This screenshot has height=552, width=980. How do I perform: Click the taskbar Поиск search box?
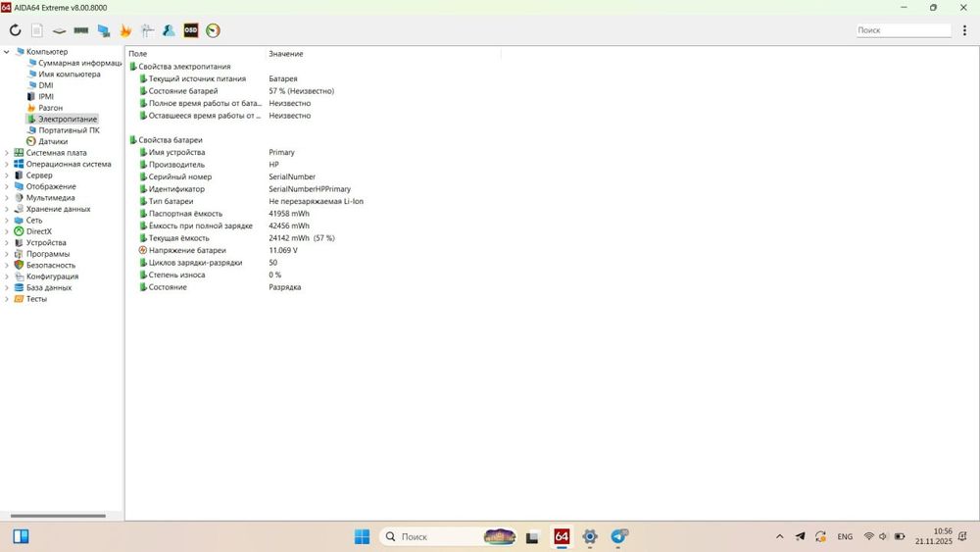pos(448,536)
